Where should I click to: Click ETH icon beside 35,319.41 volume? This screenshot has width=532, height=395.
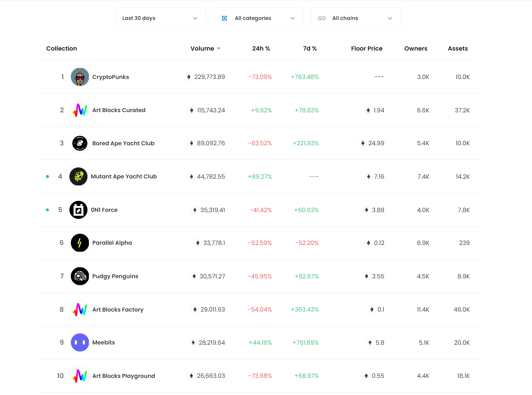click(x=195, y=210)
